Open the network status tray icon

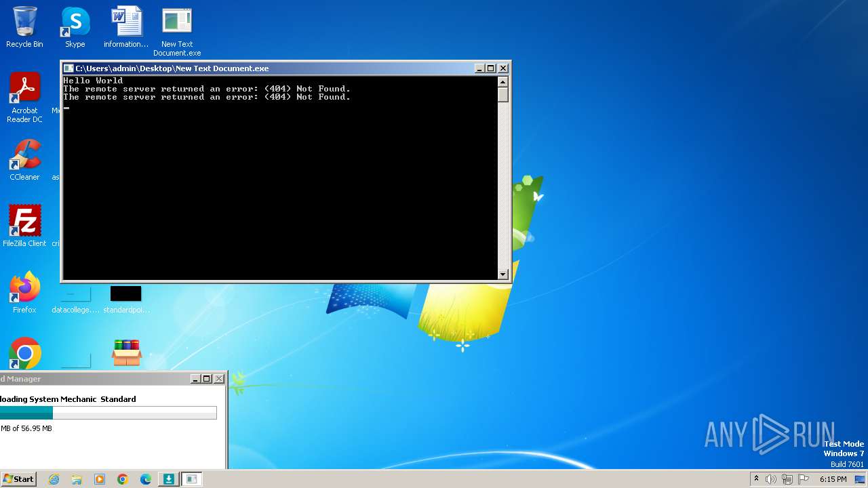point(787,479)
